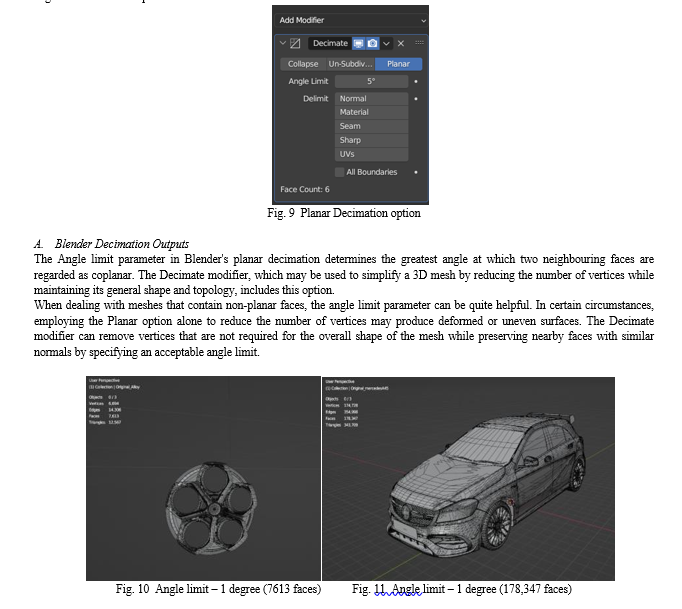Viewport: 682px width, 609px height.
Task: Click the Decimate panel drag handle dots
Action: 419,42
